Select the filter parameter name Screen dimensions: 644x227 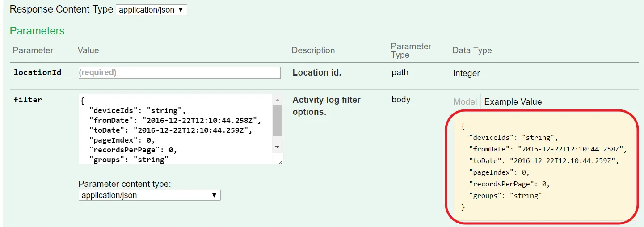tap(28, 100)
